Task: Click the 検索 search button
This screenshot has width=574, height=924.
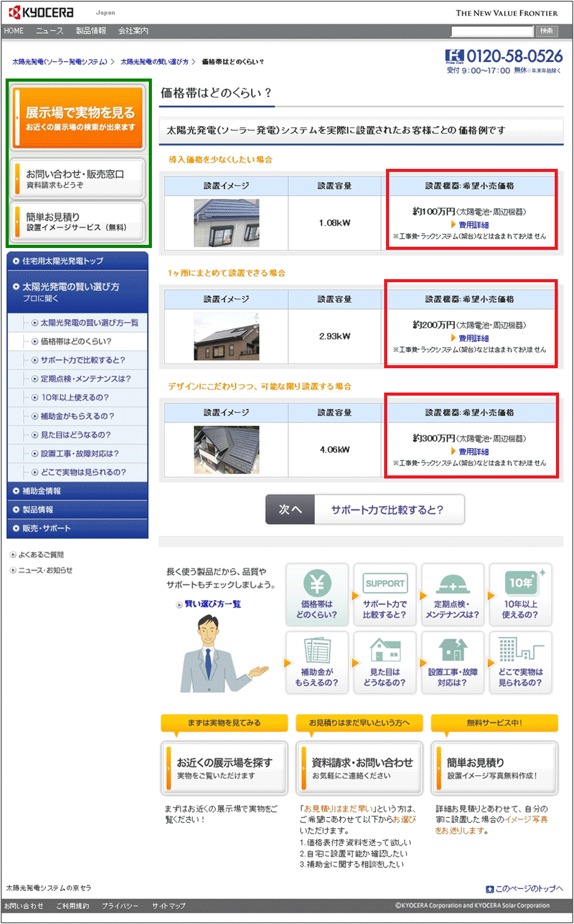Action: [x=546, y=31]
